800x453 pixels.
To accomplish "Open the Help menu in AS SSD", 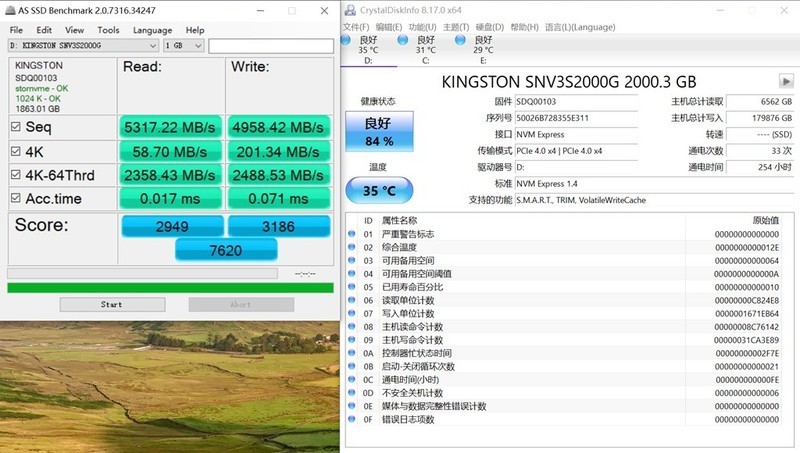I will tap(195, 30).
